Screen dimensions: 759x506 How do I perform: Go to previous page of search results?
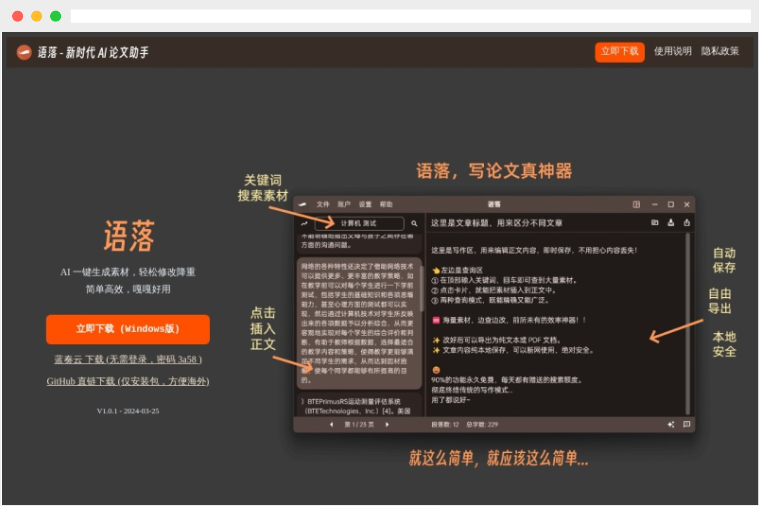coord(332,424)
